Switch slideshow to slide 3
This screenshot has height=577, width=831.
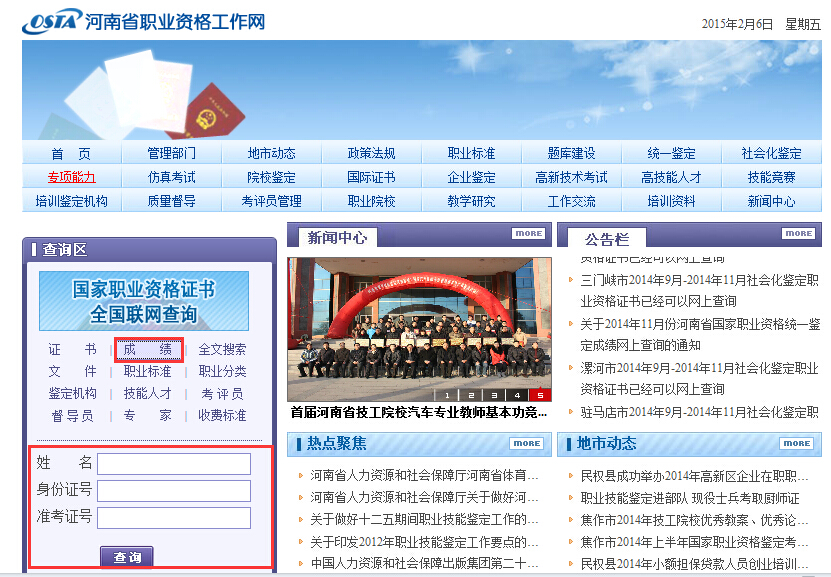[x=494, y=395]
